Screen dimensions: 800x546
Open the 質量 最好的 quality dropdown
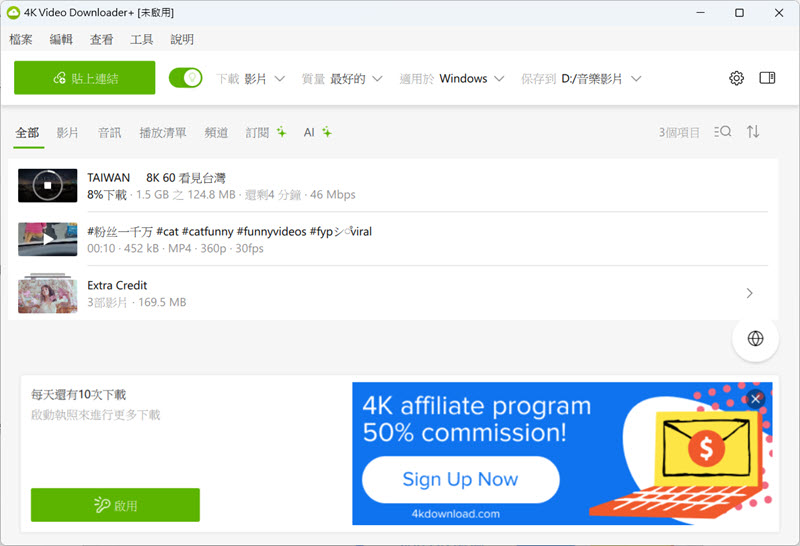(342, 79)
